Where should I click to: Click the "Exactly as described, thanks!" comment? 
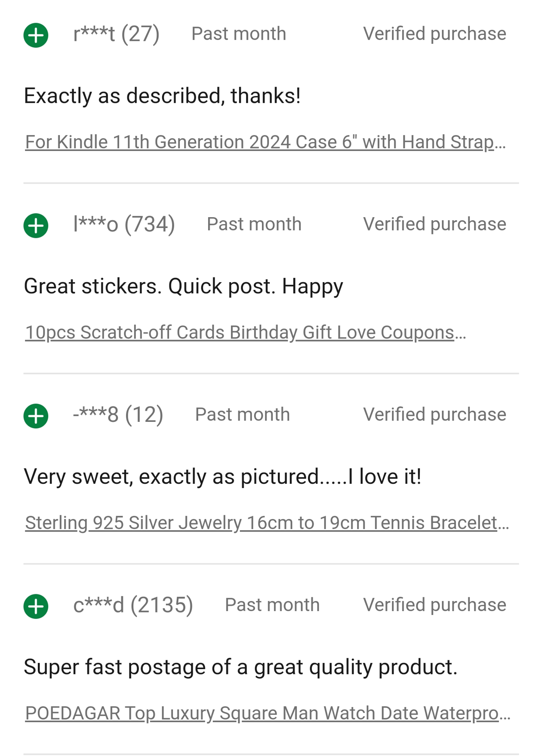(162, 95)
